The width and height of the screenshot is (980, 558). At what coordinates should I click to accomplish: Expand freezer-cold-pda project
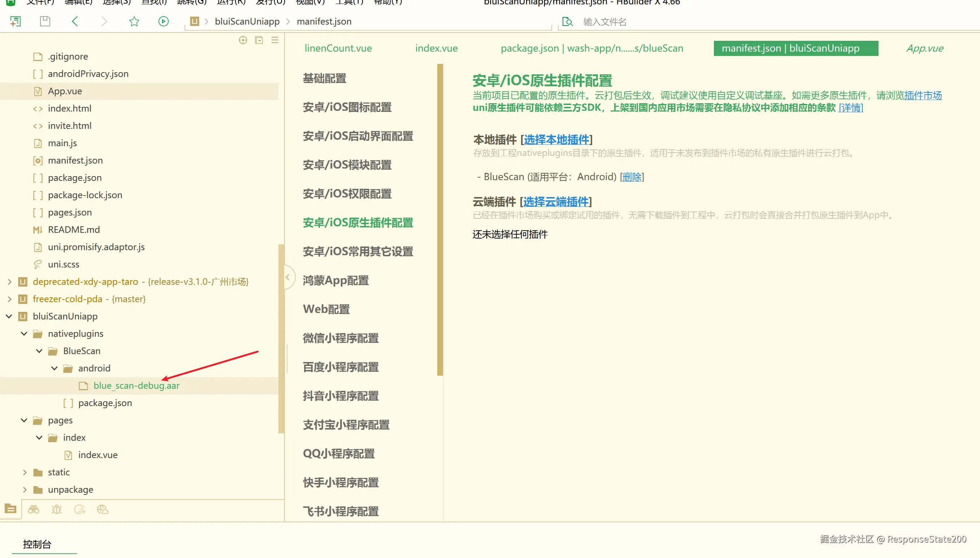coord(9,299)
